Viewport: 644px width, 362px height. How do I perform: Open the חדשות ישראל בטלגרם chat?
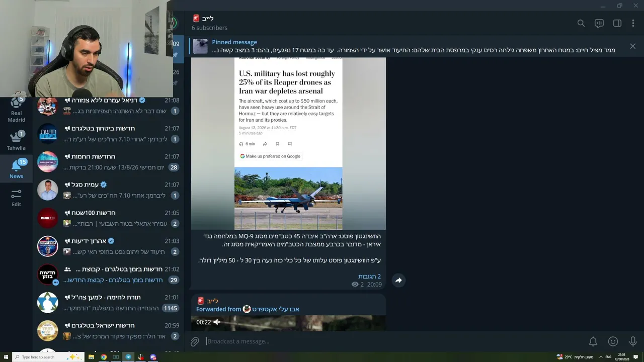108,331
